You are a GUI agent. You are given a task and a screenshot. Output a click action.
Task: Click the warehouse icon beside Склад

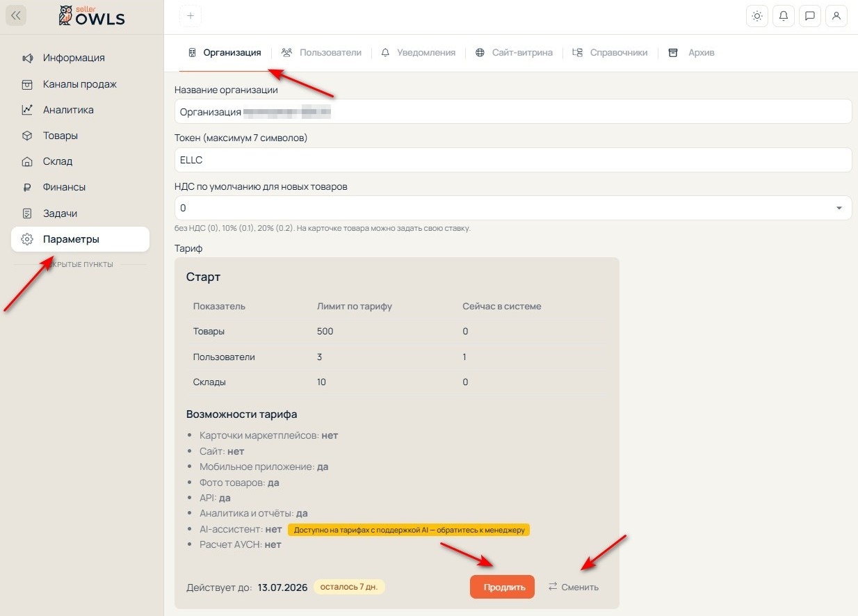pyautogui.click(x=27, y=161)
